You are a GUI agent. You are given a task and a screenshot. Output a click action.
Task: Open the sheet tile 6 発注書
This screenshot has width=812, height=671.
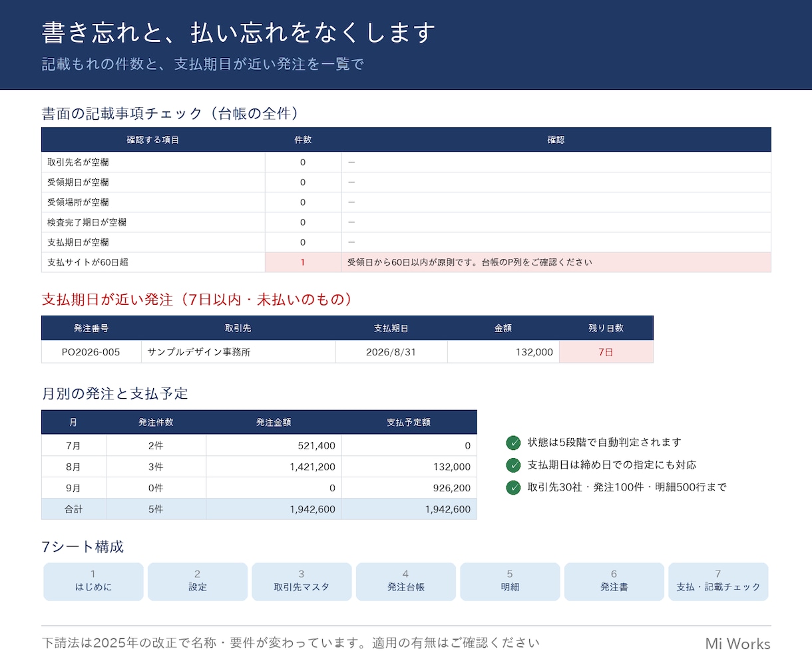click(x=614, y=582)
